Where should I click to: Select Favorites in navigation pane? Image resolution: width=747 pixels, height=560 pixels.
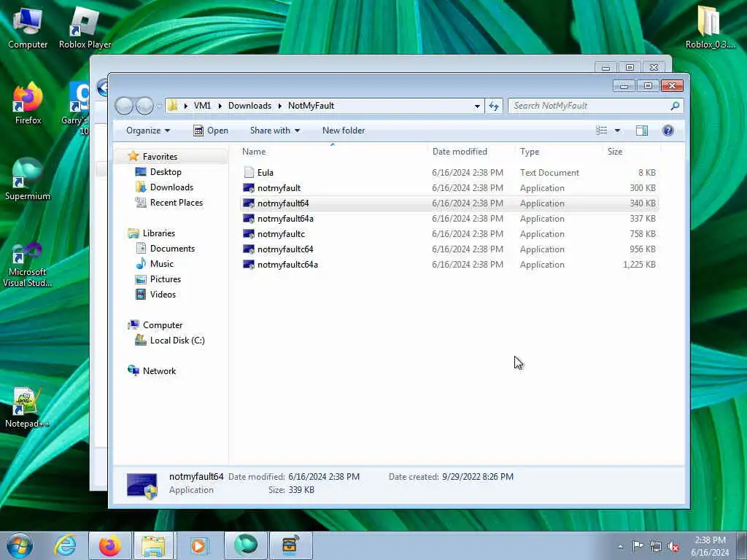(160, 157)
